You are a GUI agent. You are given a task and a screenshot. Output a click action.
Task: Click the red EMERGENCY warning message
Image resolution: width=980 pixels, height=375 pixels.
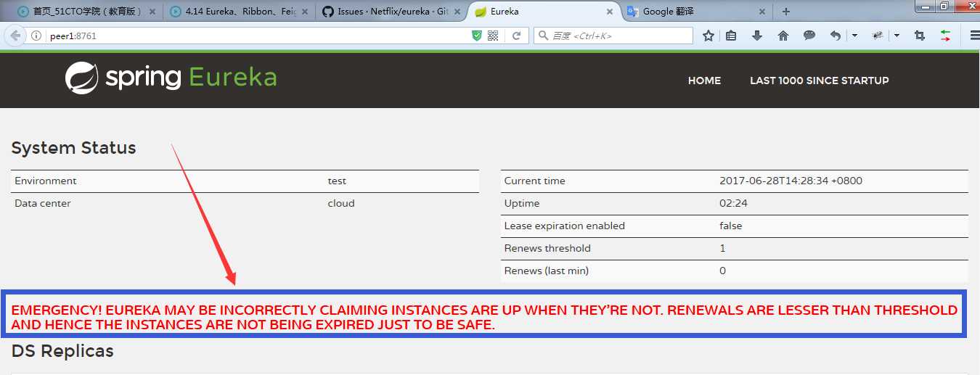point(484,317)
